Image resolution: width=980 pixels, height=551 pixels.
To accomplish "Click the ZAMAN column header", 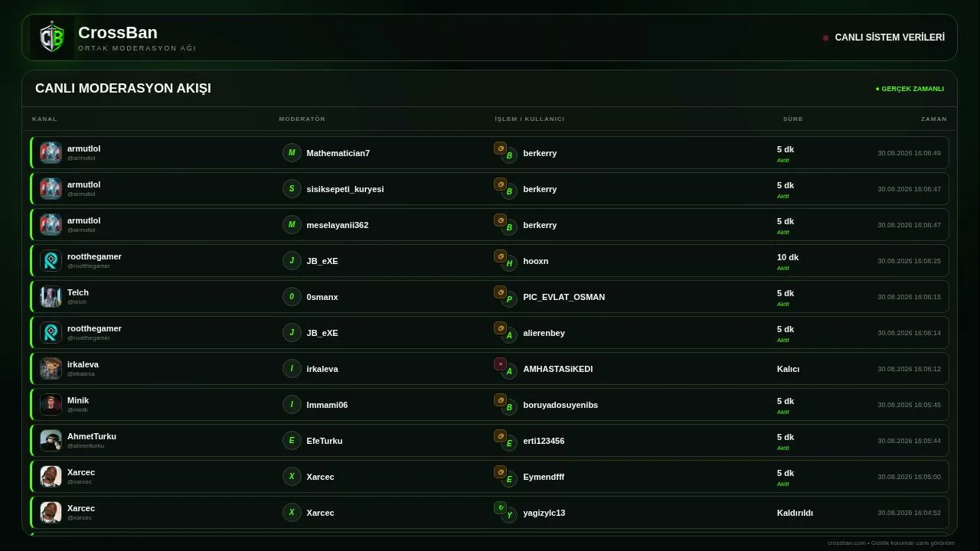I will click(934, 119).
